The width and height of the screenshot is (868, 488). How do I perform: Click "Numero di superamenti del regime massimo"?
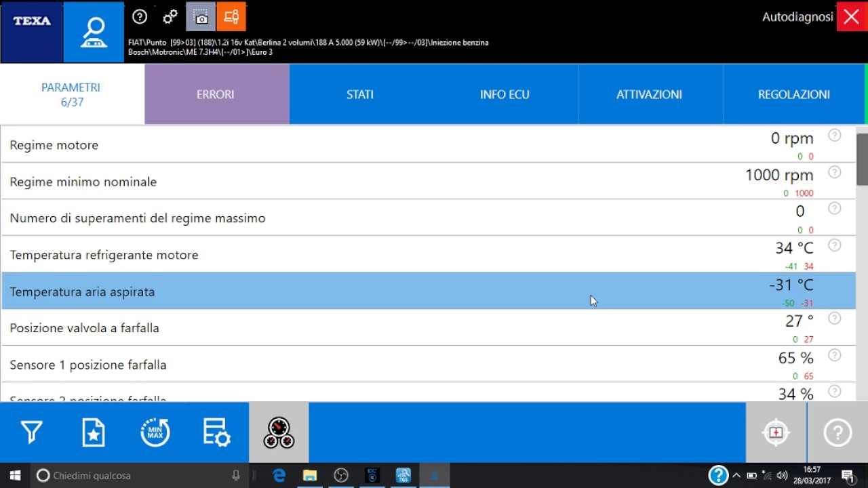click(x=138, y=218)
